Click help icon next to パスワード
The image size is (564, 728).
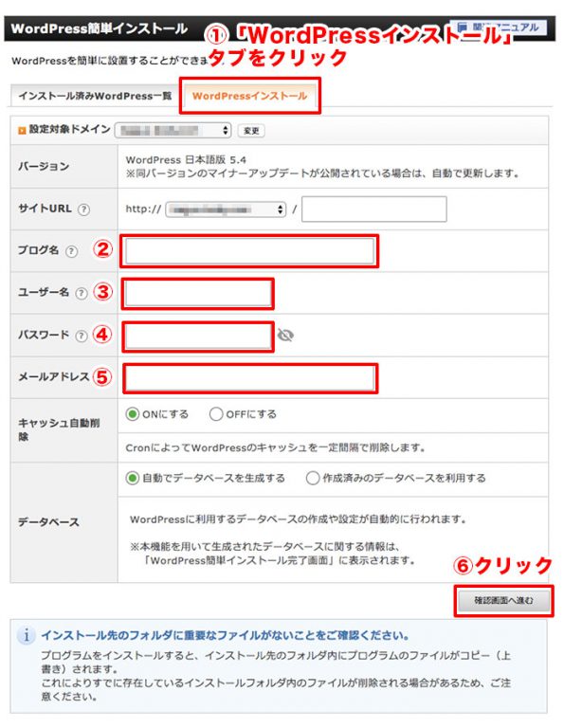[x=82, y=336]
